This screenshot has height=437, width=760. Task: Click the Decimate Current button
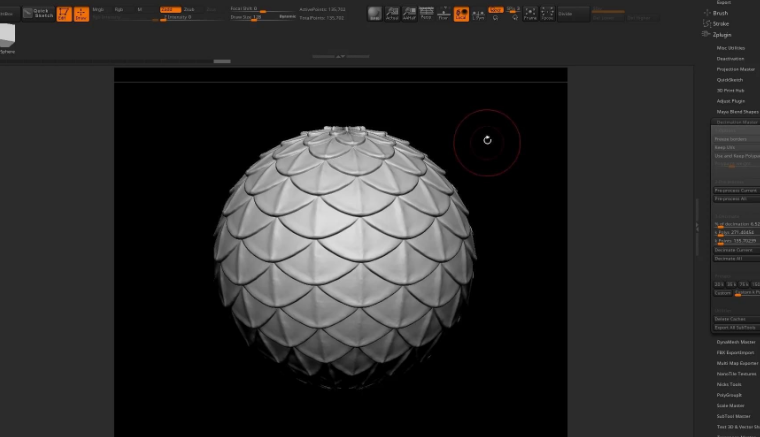click(x=736, y=250)
